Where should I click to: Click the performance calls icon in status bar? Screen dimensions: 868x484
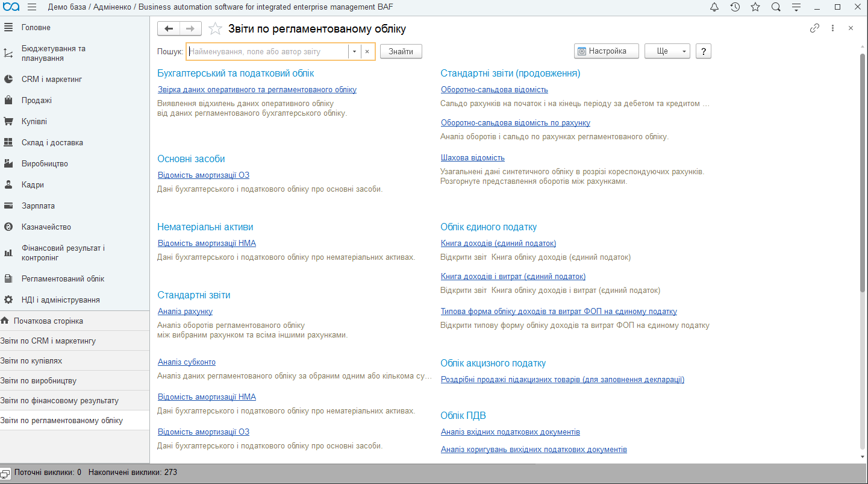pos(6,473)
